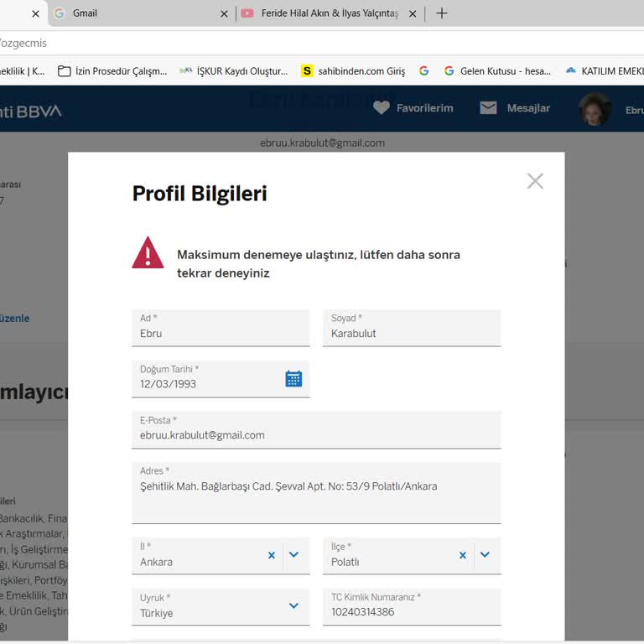
Task: Open the Doğum Tarihi calendar picker
Action: [293, 379]
